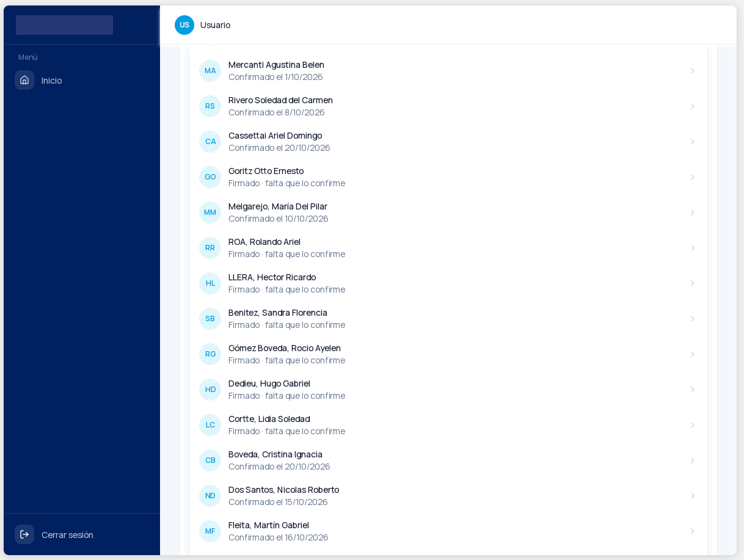
Task: Open the chevron on Goritz Otto Ernesto row
Action: click(x=693, y=177)
